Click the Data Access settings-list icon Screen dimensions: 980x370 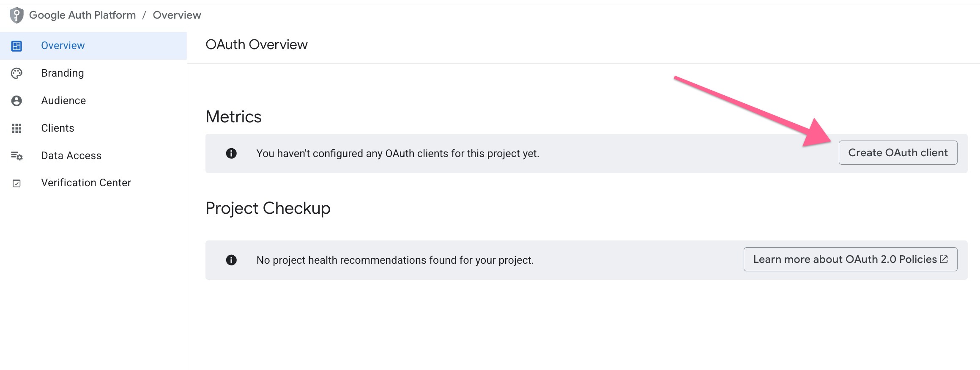click(16, 156)
